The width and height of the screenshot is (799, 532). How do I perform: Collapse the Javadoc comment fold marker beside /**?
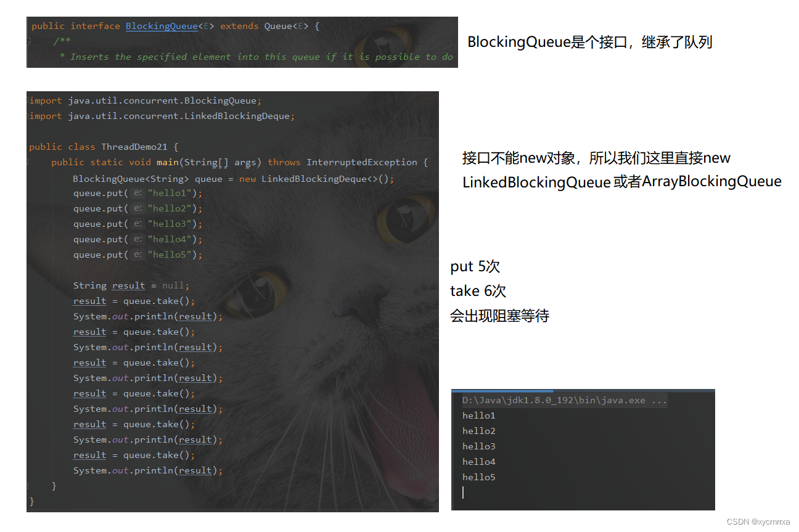pyautogui.click(x=29, y=41)
